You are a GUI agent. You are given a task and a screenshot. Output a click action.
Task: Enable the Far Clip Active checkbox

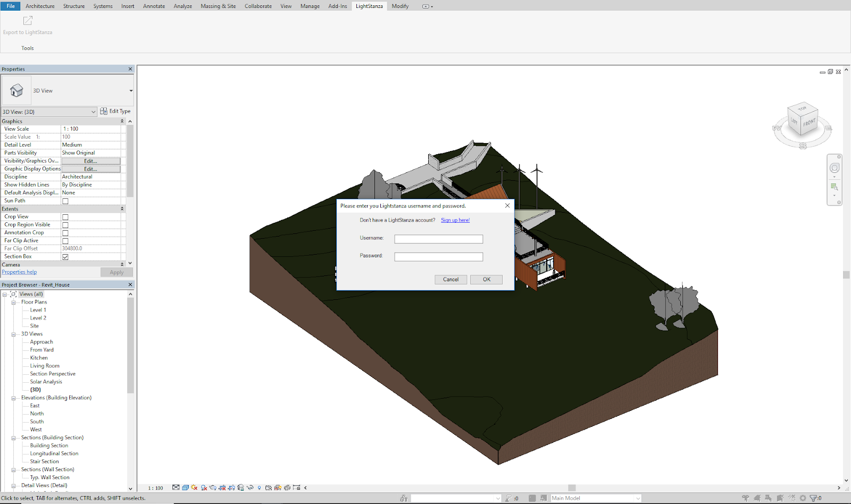pyautogui.click(x=65, y=241)
